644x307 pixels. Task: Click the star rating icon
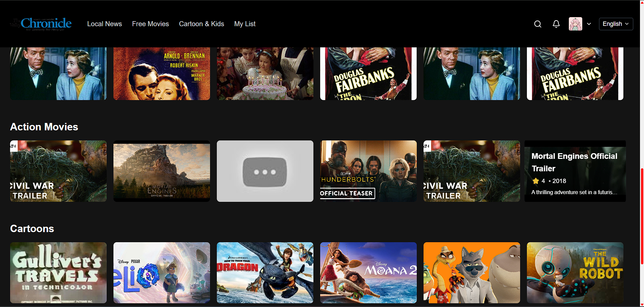pyautogui.click(x=536, y=181)
